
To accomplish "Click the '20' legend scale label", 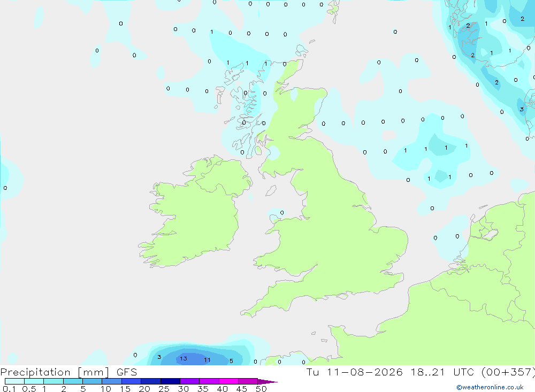I will pos(144,389).
